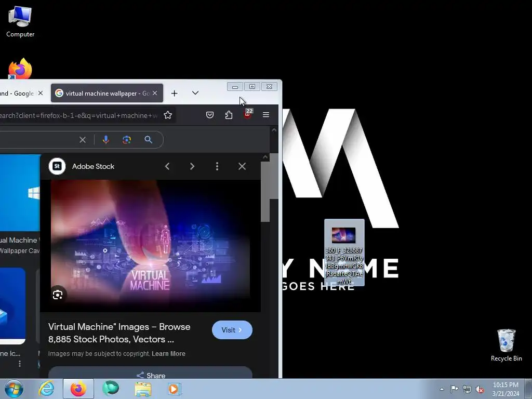The image size is (532, 399).
Task: Click the Share button
Action: 150,373
